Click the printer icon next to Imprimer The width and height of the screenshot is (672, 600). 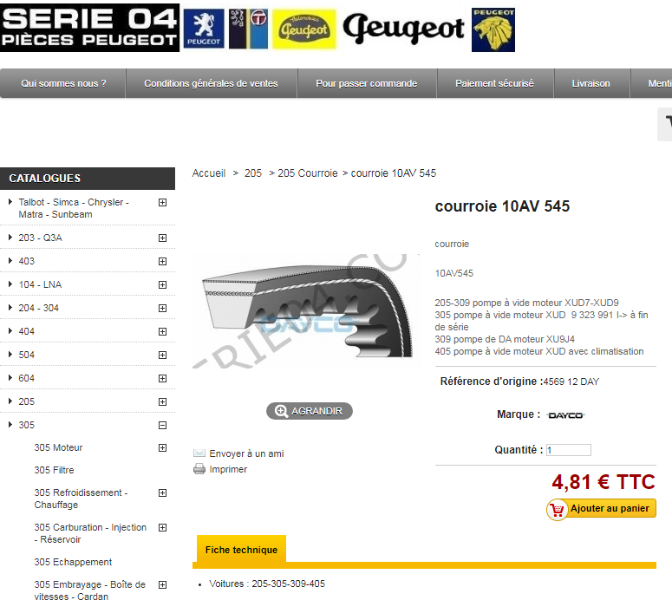coord(199,469)
